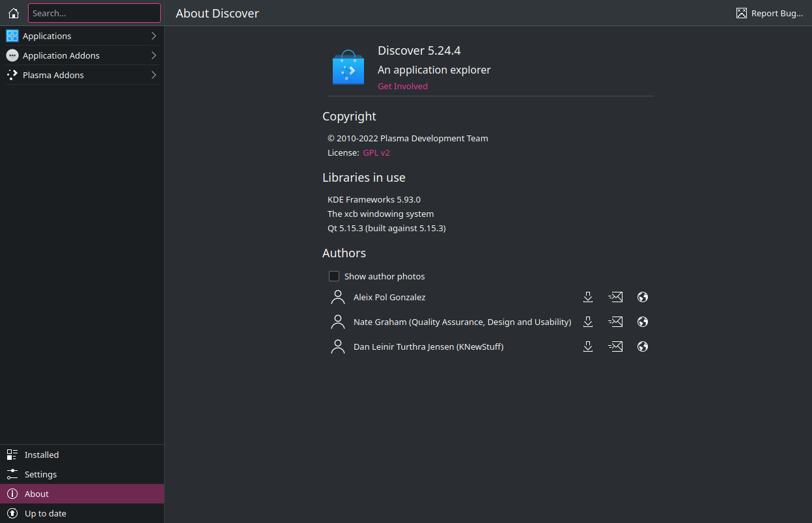Visit Nate Graham's website globe icon
This screenshot has height=523, width=812.
(643, 322)
